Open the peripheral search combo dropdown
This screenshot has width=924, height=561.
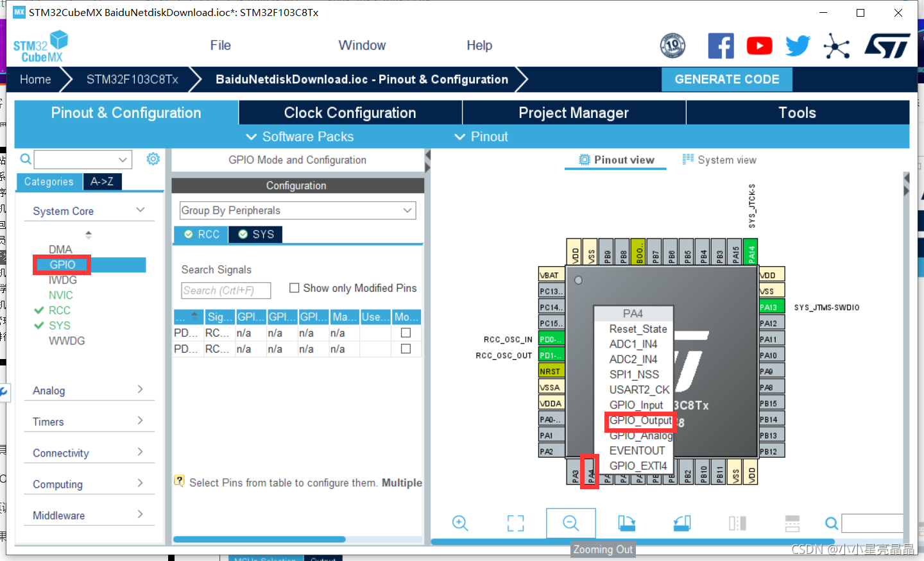pos(123,159)
